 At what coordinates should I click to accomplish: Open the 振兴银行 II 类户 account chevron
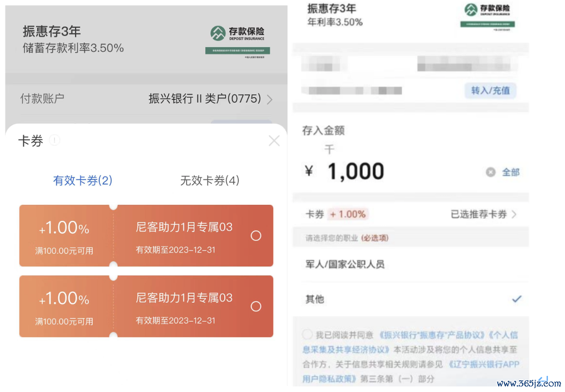270,99
